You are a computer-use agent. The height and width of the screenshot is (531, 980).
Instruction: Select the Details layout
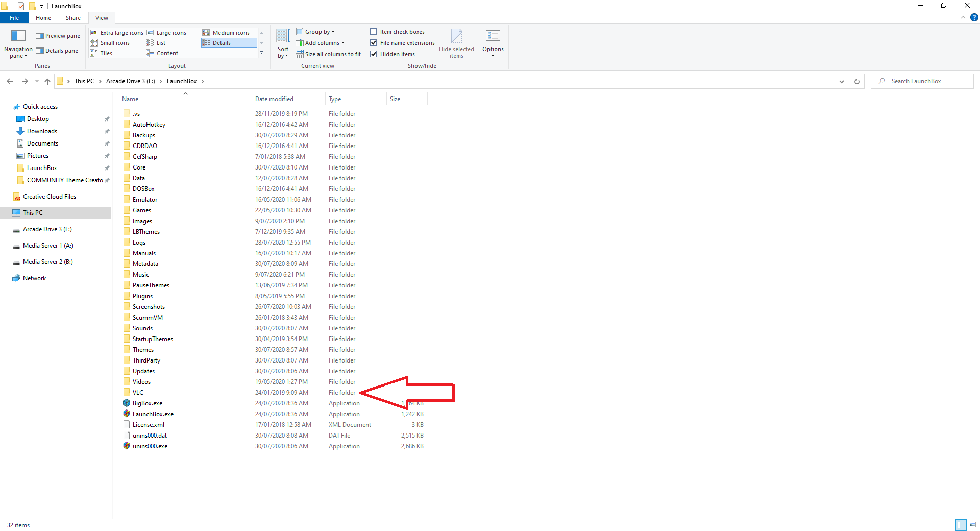229,43
